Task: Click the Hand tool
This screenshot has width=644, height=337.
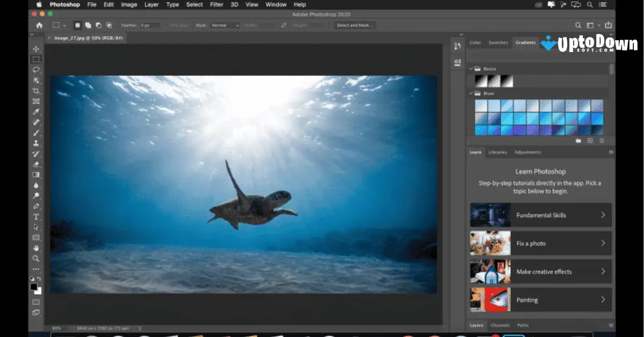Action: [36, 248]
